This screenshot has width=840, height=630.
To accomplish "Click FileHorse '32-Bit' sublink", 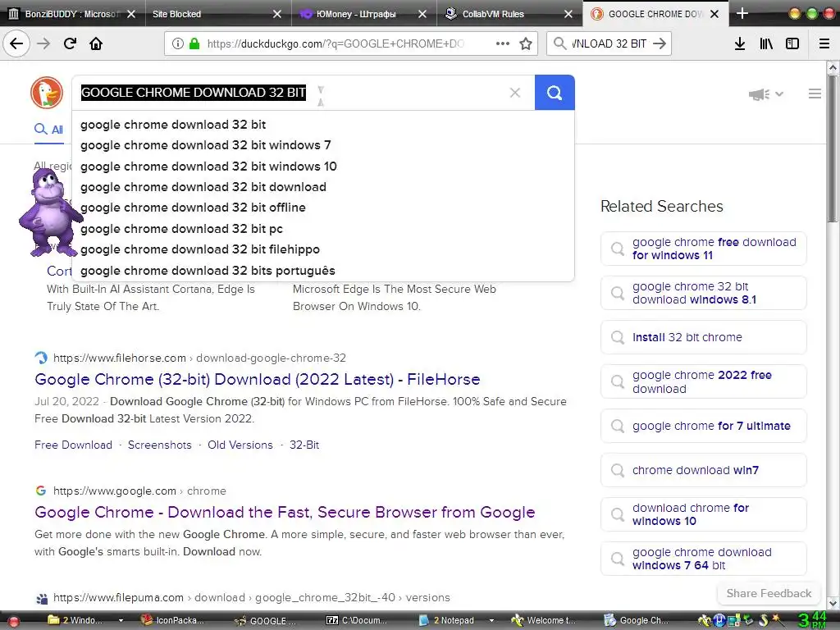I will point(304,445).
